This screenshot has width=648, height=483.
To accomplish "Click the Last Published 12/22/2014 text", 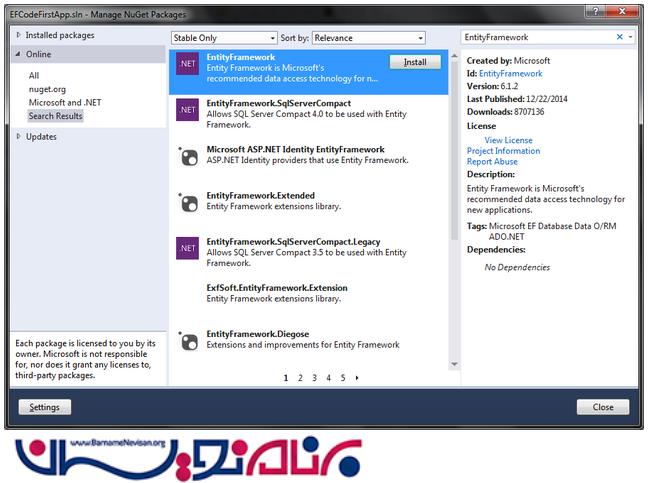I will pyautogui.click(x=517, y=99).
